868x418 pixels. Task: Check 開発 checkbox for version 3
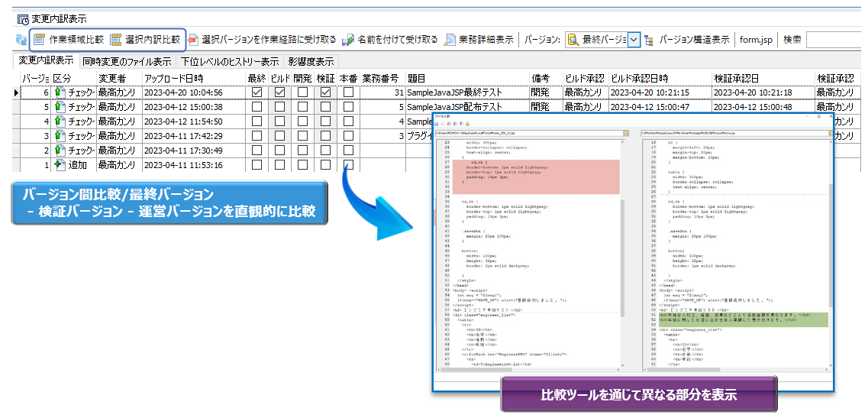(303, 136)
